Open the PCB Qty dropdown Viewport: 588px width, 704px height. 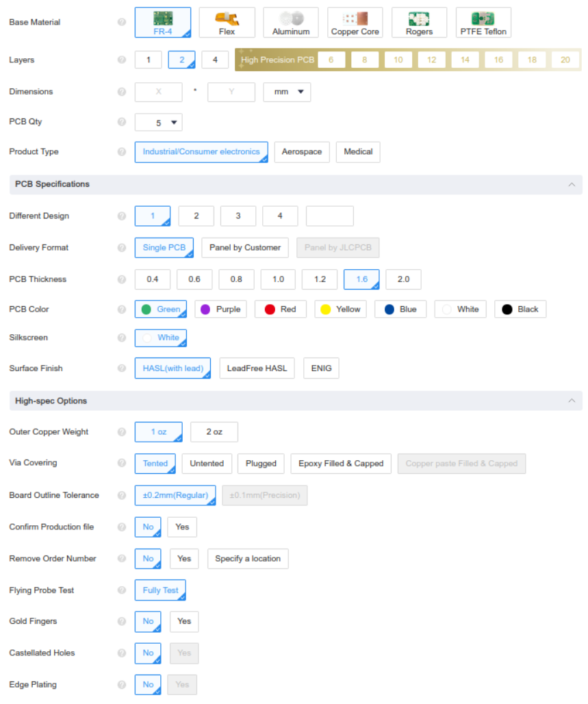point(159,123)
